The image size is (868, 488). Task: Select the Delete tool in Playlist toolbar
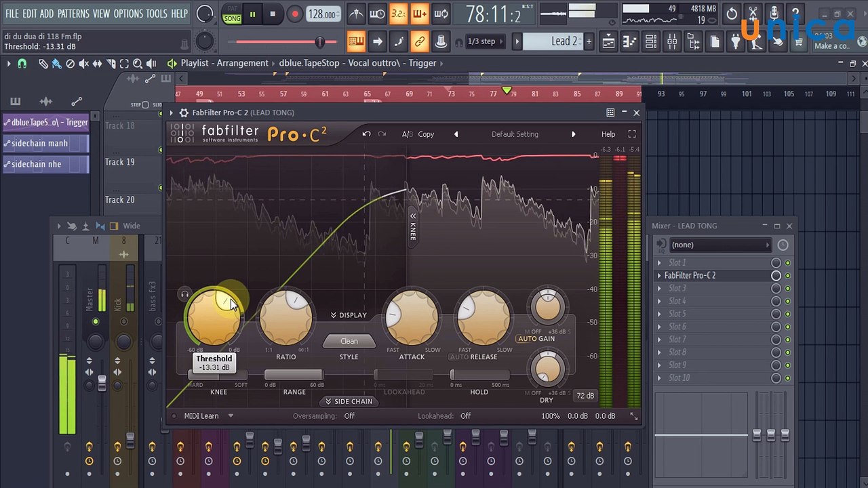coord(70,63)
